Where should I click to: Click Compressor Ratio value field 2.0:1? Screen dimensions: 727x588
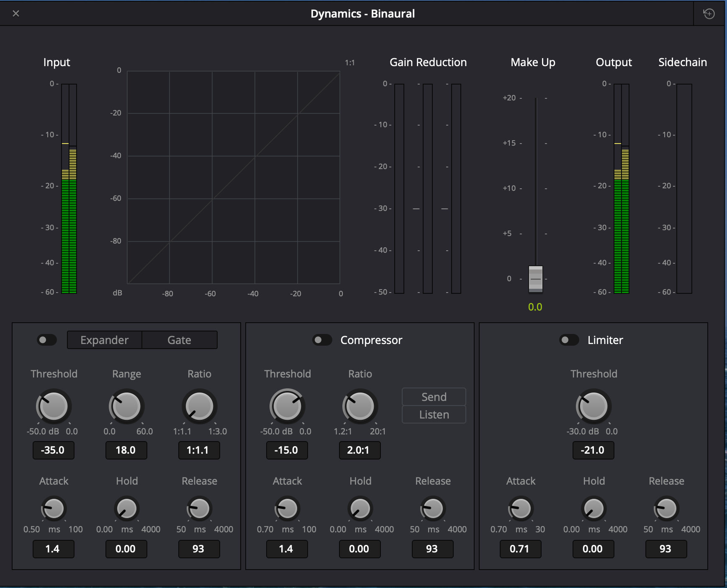click(x=360, y=450)
